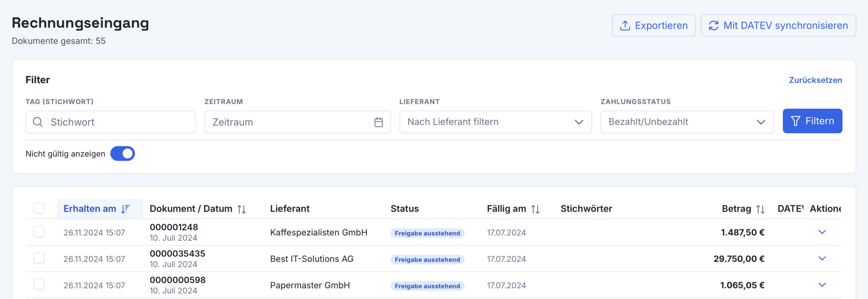Open the Bezahlt/Unbezahlt payment status dropdown
Viewport: 868px width, 299px height.
pos(687,122)
